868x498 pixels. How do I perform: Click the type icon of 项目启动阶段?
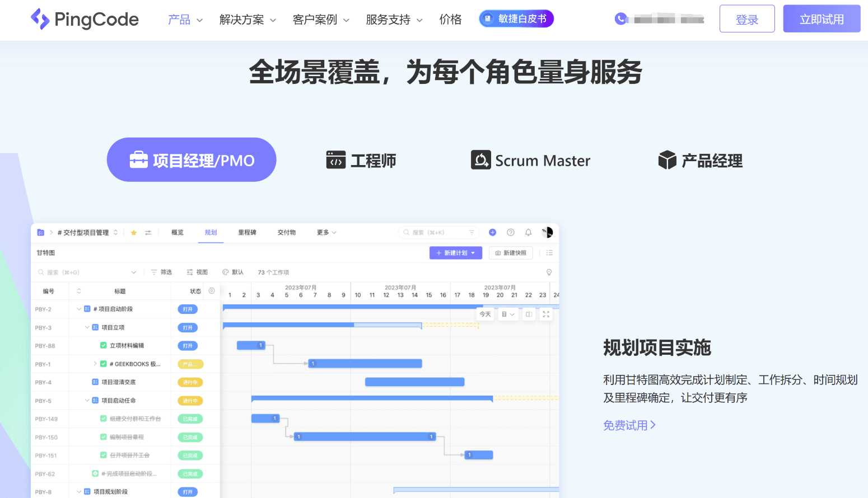pyautogui.click(x=87, y=309)
